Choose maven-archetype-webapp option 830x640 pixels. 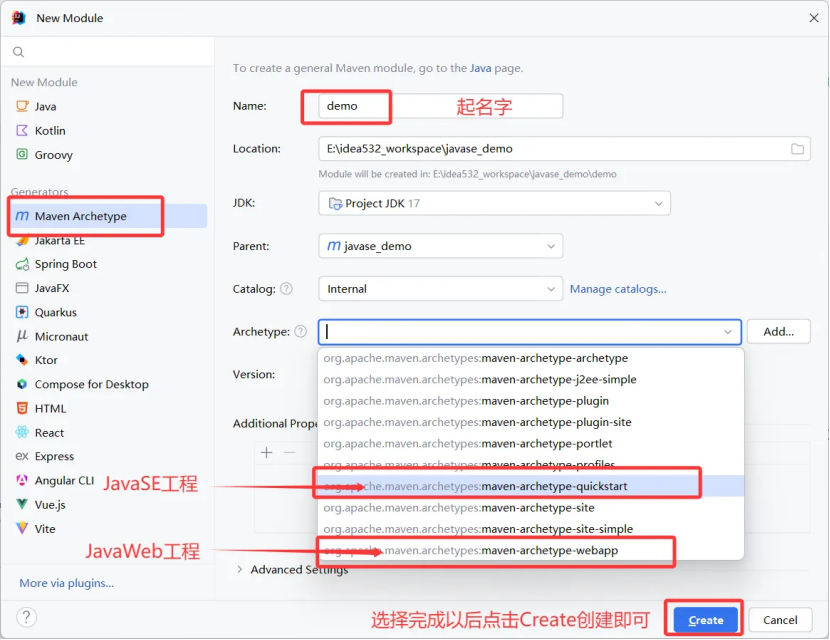pos(531,550)
